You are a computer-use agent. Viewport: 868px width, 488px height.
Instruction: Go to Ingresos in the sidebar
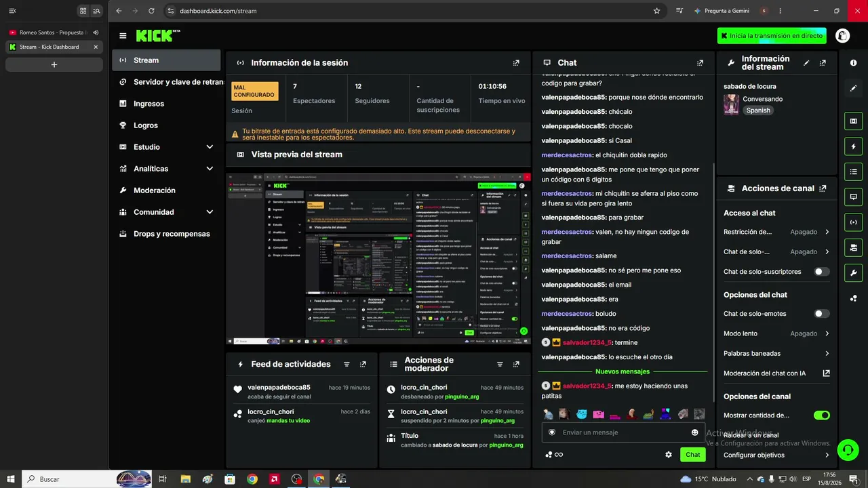(166, 104)
